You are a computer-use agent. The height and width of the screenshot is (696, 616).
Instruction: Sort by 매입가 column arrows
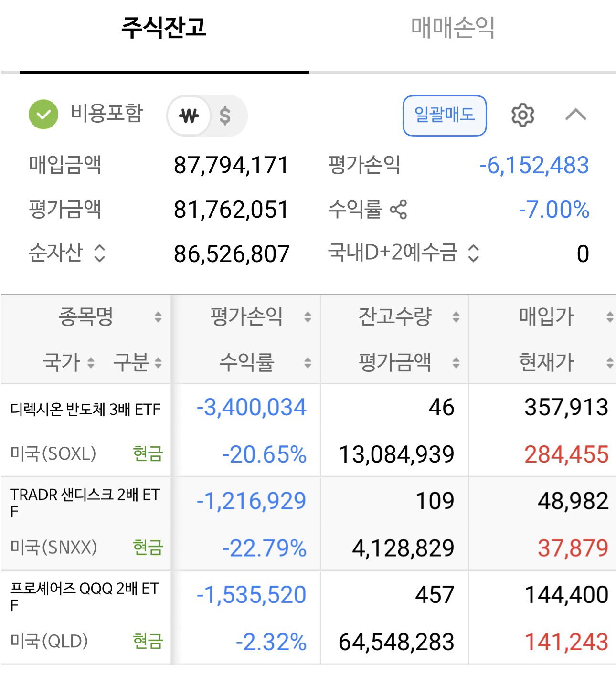click(x=610, y=316)
